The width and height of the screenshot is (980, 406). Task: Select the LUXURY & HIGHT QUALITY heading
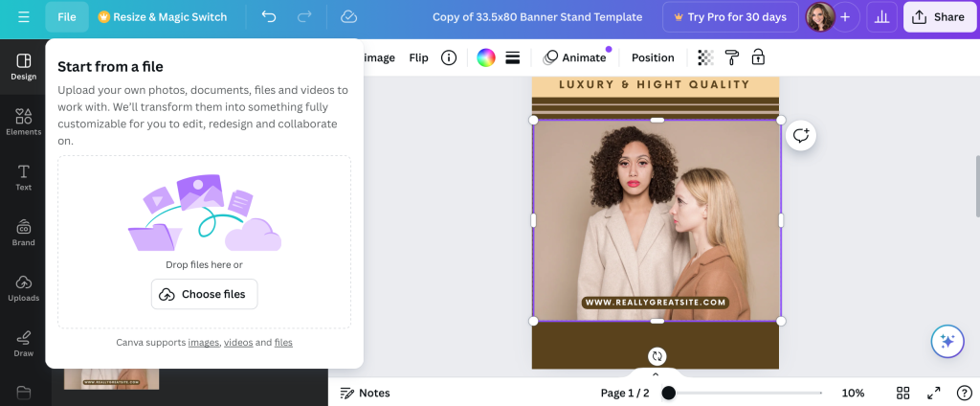click(x=655, y=84)
